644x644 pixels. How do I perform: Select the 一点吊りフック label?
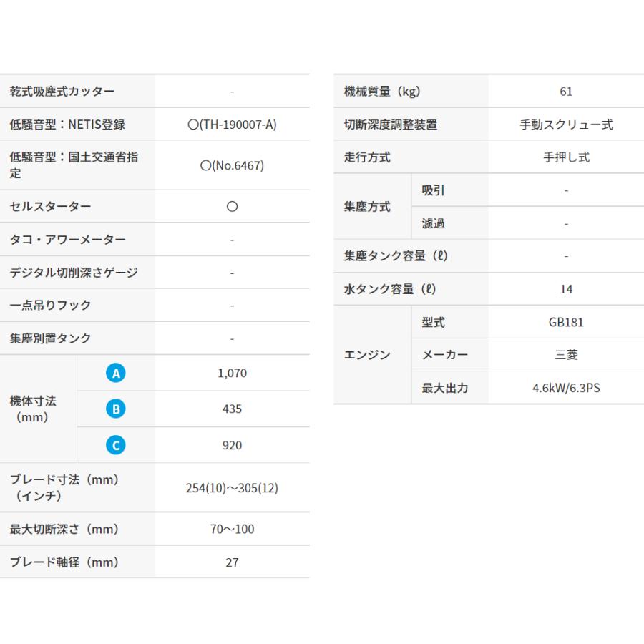50,305
